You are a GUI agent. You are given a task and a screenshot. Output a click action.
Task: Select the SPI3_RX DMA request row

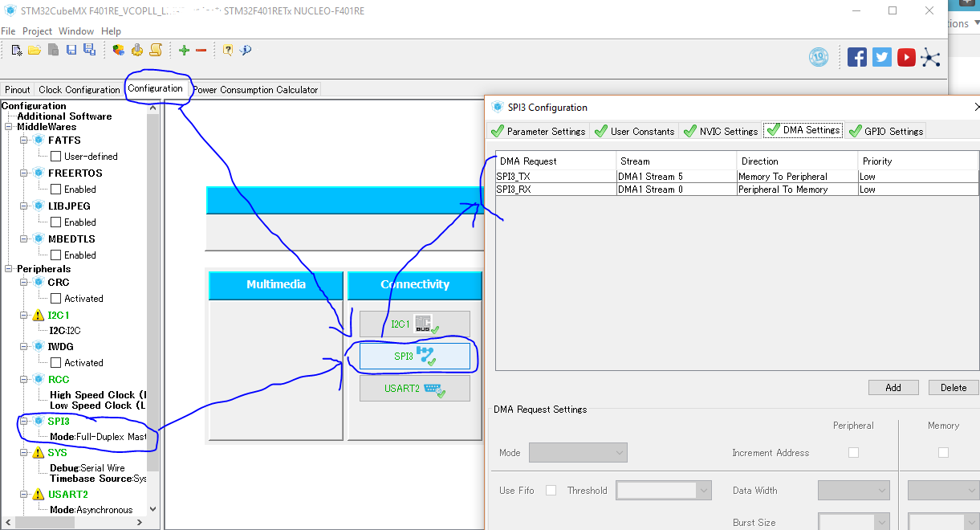point(737,190)
